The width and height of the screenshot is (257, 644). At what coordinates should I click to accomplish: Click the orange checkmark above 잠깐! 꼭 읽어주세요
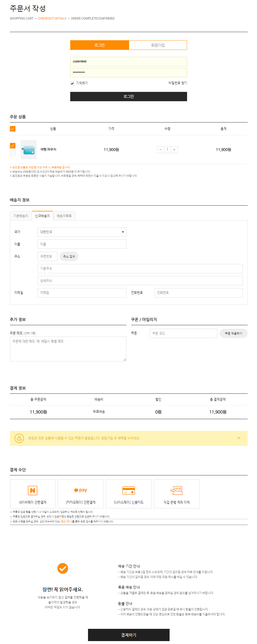(x=63, y=568)
